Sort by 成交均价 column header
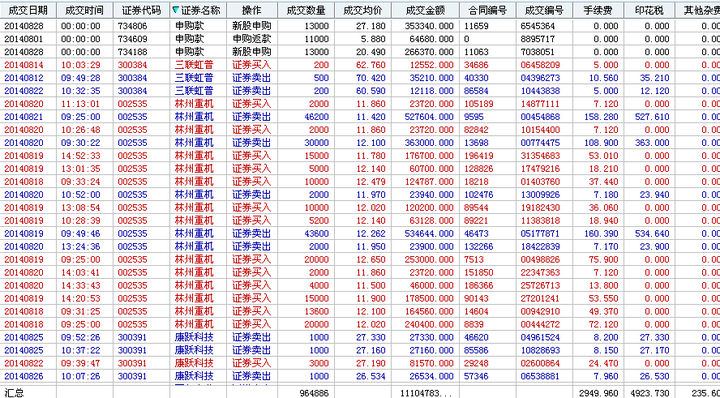720x398 pixels. pos(363,10)
